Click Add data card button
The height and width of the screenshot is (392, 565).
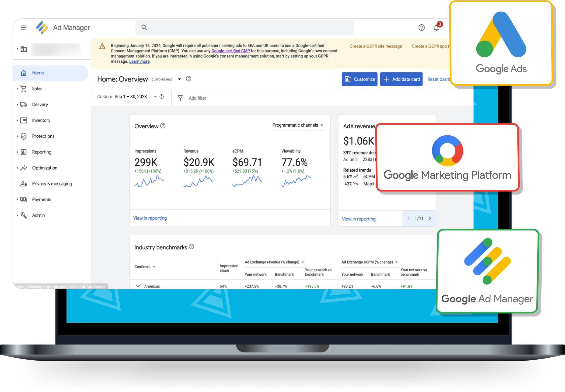[x=401, y=79]
